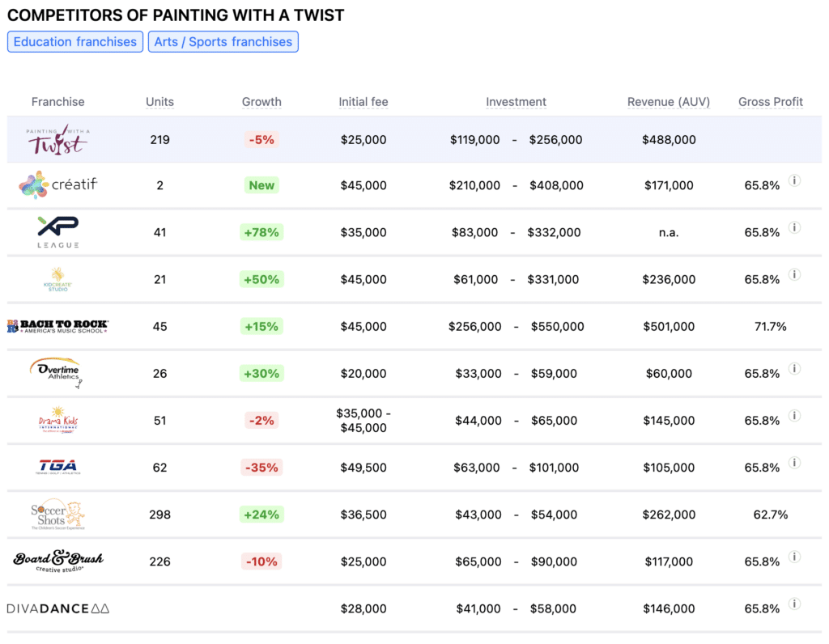The image size is (829, 644).
Task: Select the DivaDance logo
Action: [58, 608]
